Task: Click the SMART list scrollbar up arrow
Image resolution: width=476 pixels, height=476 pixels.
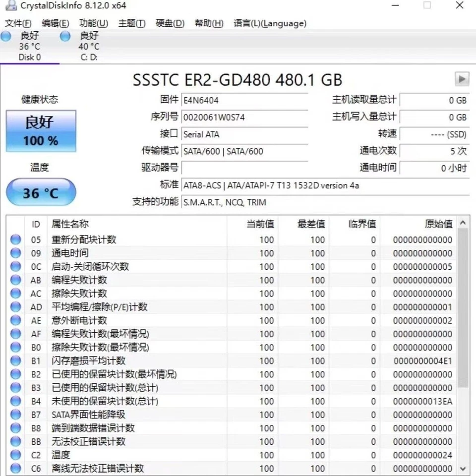Action: click(x=463, y=222)
